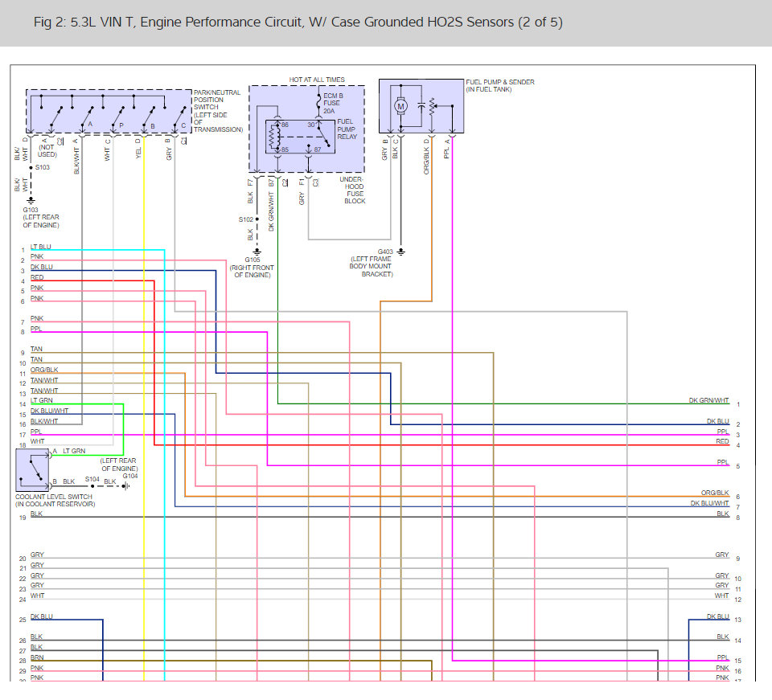This screenshot has width=772, height=700.
Task: Click the fuel pump motor M symbol
Action: 401,106
